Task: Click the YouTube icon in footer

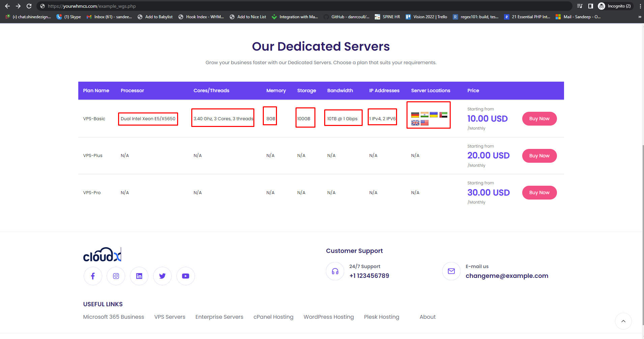Action: 186,276
